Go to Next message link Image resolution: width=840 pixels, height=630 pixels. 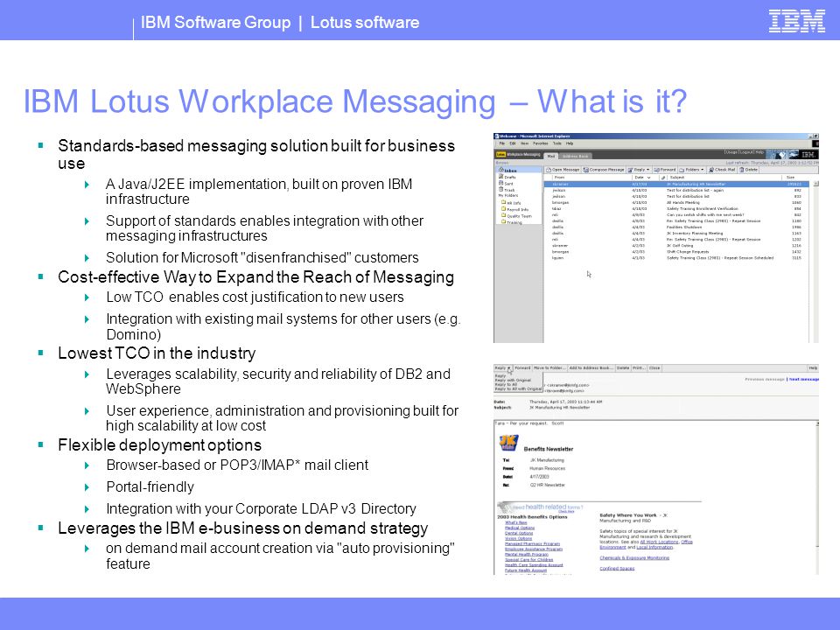tap(803, 379)
